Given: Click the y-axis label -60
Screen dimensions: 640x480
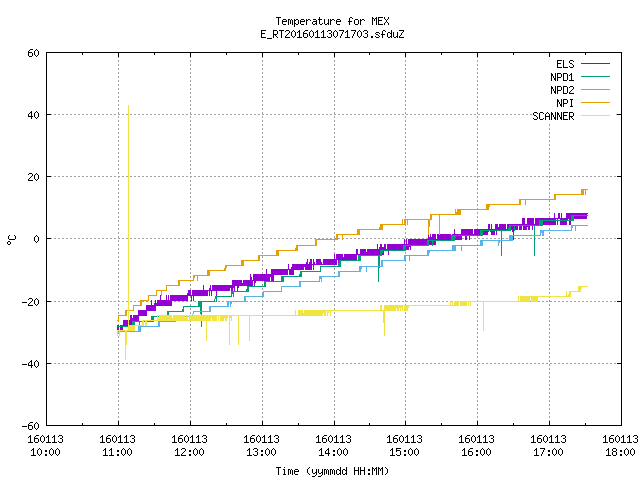Looking at the screenshot, I should point(30,426).
